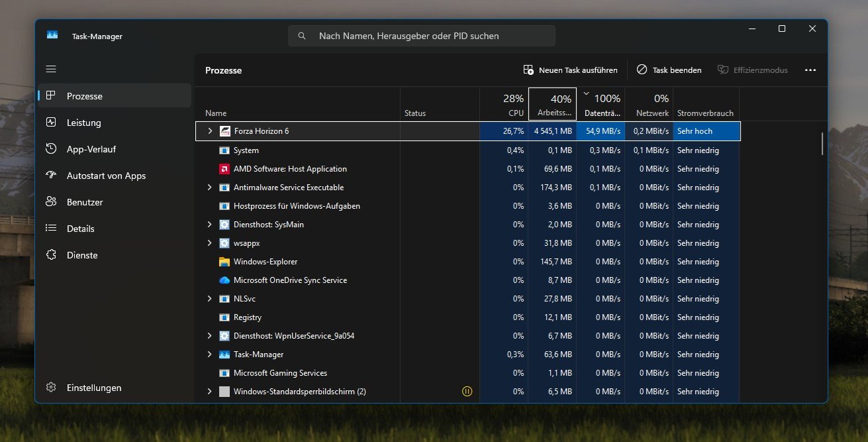868x442 pixels.
Task: Click the suspended pause status icon
Action: pos(467,392)
